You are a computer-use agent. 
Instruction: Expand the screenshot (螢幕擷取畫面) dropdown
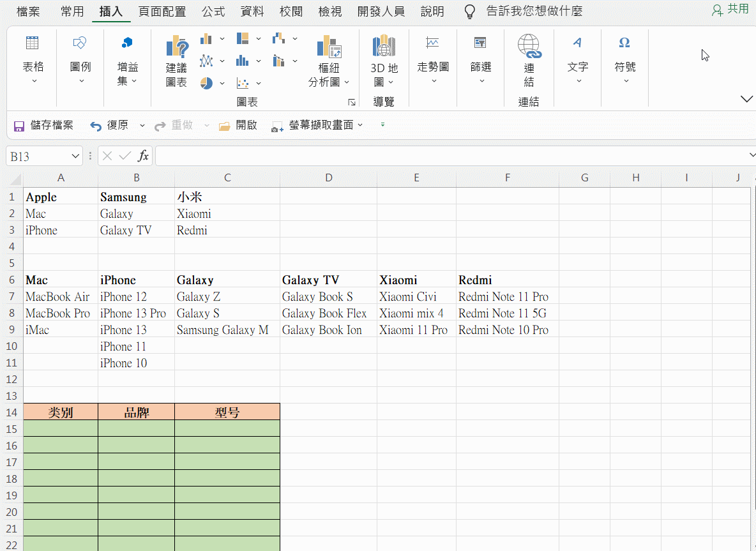[x=360, y=125]
